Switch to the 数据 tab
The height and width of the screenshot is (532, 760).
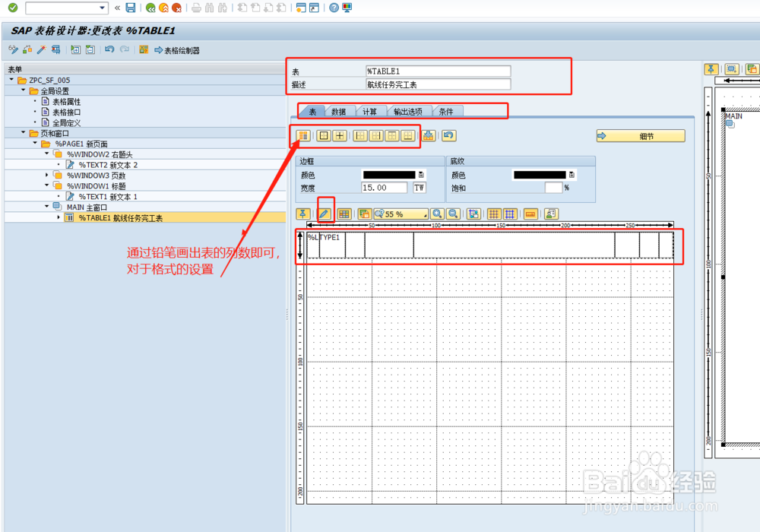(x=339, y=111)
